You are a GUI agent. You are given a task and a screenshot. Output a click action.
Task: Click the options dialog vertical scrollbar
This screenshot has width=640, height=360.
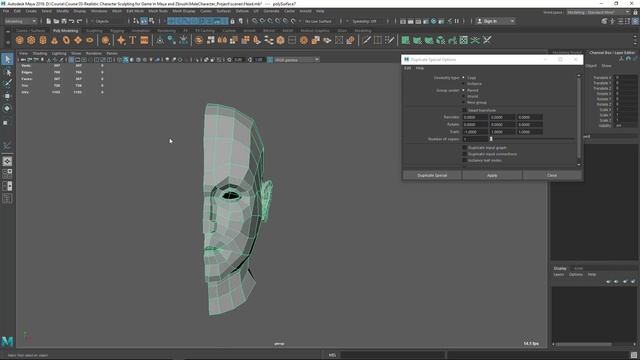click(x=579, y=118)
